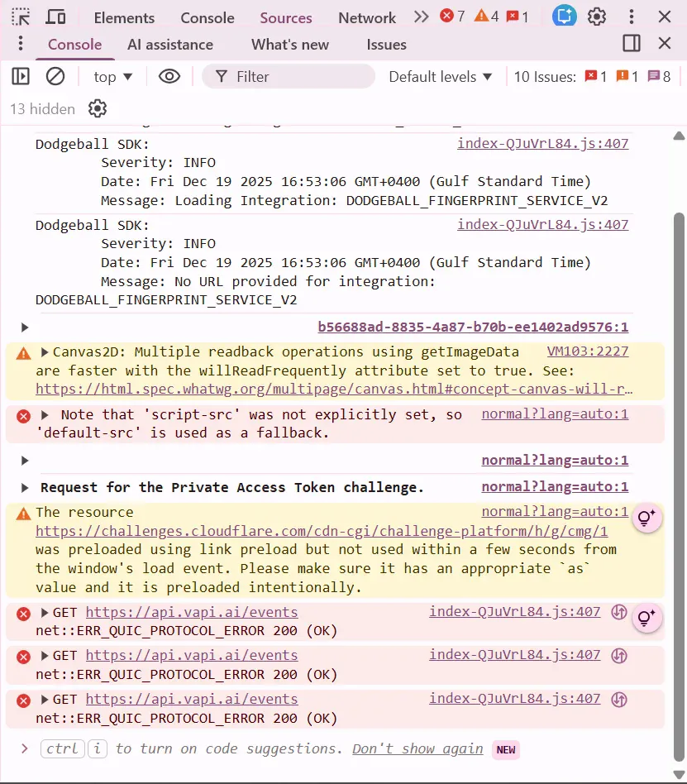
Task: Clear the console
Action: tap(55, 76)
